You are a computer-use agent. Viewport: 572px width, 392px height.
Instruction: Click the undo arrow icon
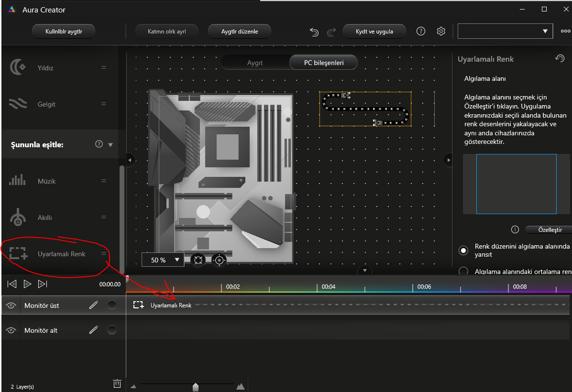(x=314, y=32)
